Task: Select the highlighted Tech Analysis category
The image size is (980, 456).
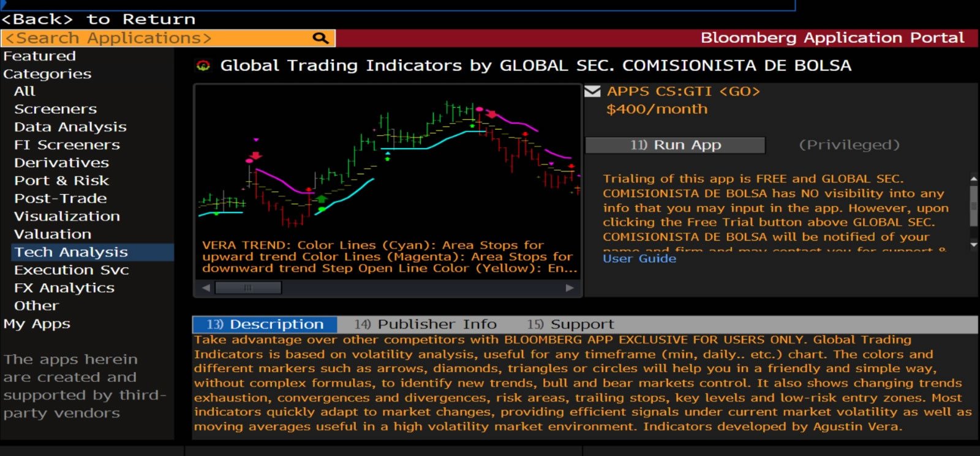Action: (92, 252)
